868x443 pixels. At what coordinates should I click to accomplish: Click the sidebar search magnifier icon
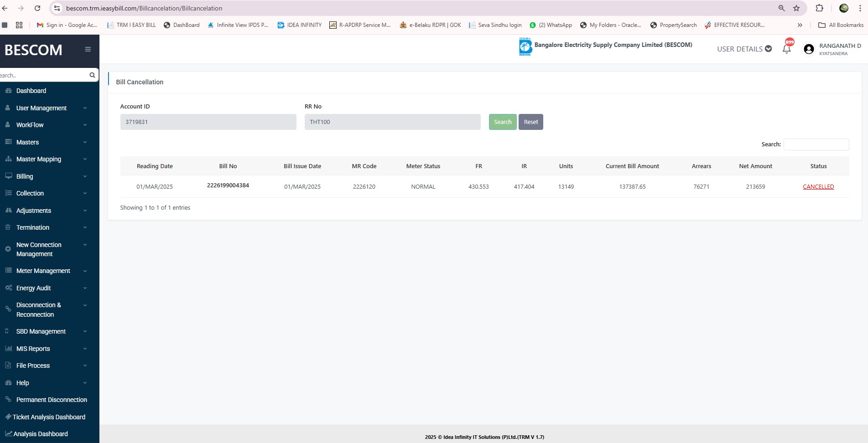pos(92,75)
